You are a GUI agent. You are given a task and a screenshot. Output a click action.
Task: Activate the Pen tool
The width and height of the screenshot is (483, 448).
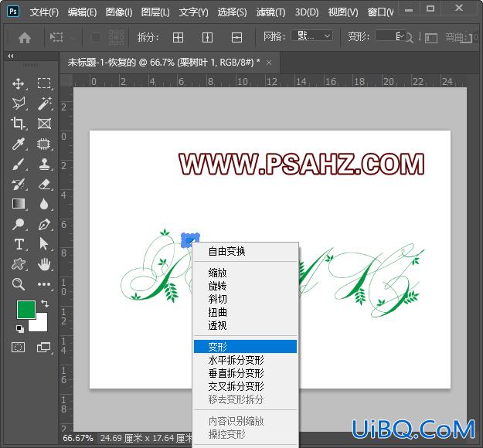coord(44,224)
